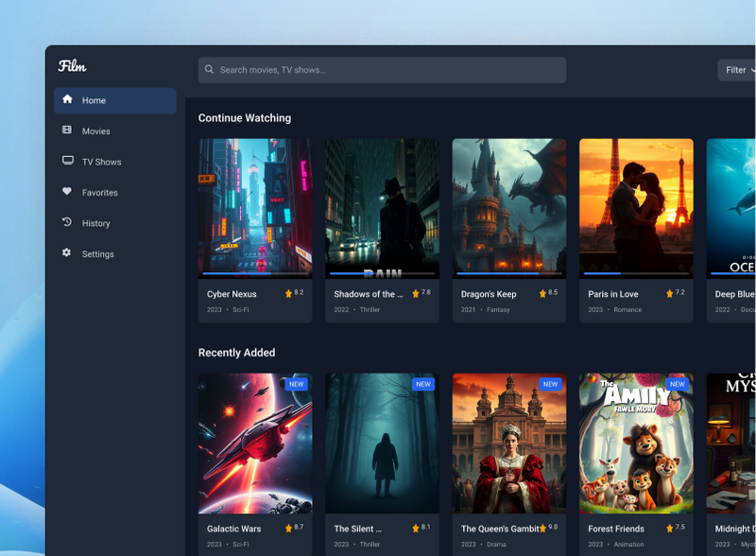This screenshot has width=756, height=556.
Task: Open the Filter dropdown
Action: click(738, 70)
